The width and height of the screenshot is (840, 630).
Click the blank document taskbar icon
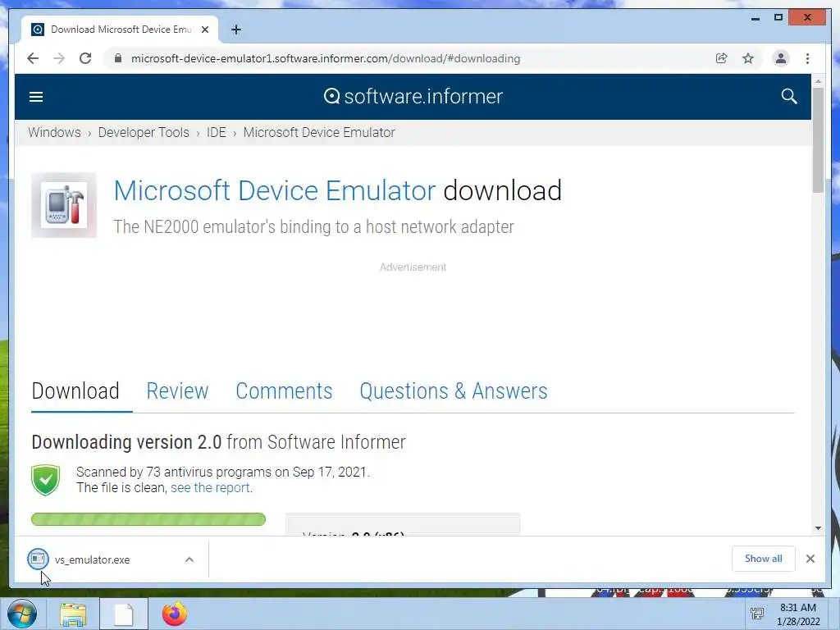tap(124, 614)
